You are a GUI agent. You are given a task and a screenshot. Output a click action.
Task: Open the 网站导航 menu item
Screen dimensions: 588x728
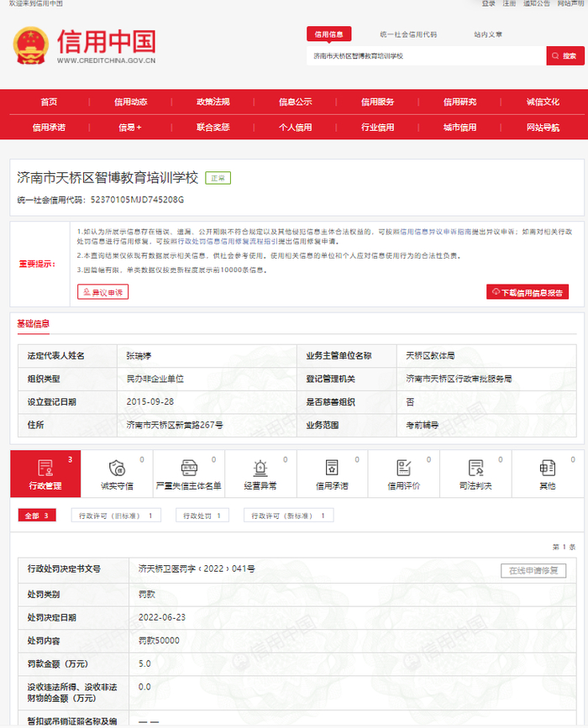[543, 128]
